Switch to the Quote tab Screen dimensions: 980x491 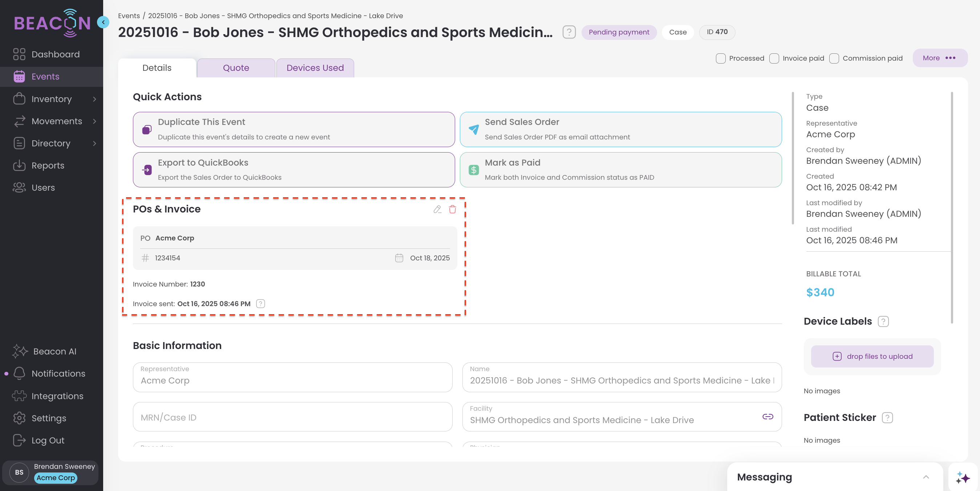(236, 68)
